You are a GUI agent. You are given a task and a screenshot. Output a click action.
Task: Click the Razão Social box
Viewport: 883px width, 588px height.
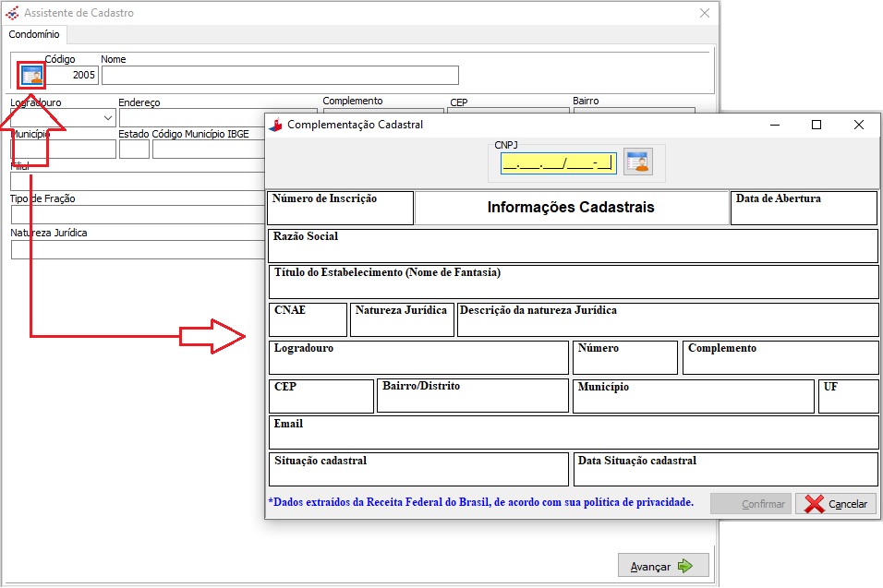(574, 246)
